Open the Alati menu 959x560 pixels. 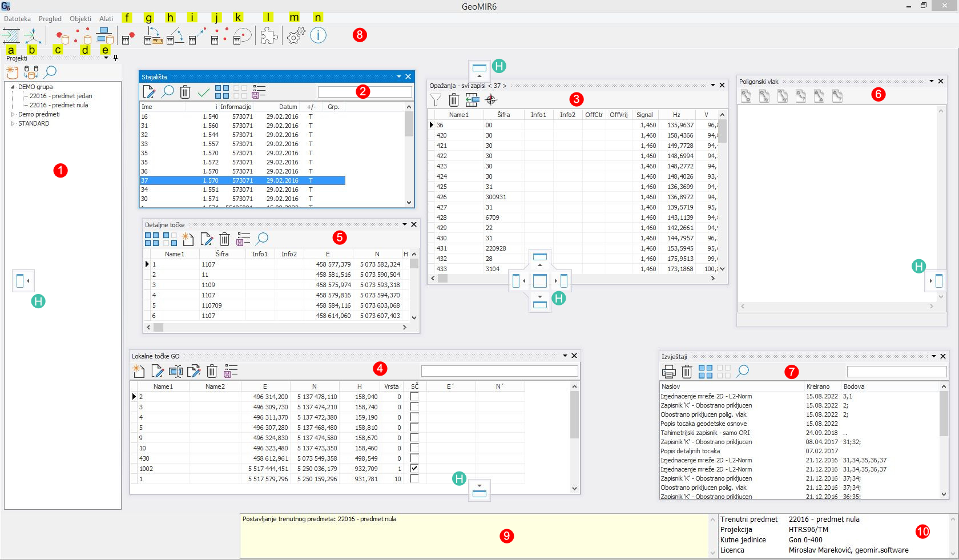click(106, 19)
